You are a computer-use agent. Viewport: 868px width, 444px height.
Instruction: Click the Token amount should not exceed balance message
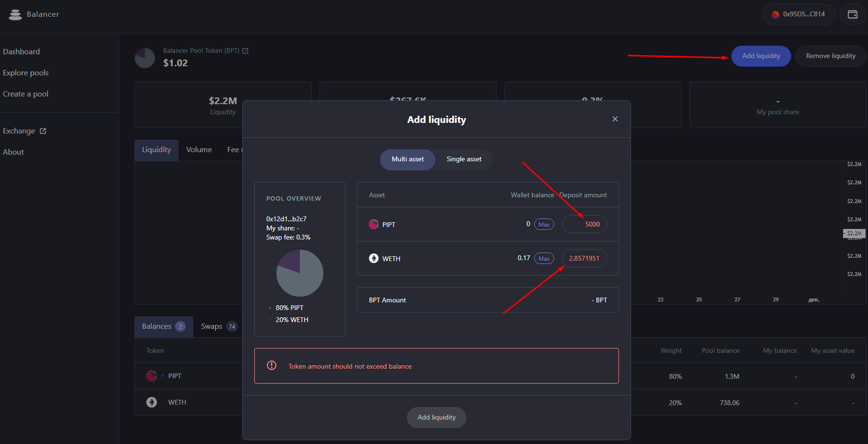(350, 366)
